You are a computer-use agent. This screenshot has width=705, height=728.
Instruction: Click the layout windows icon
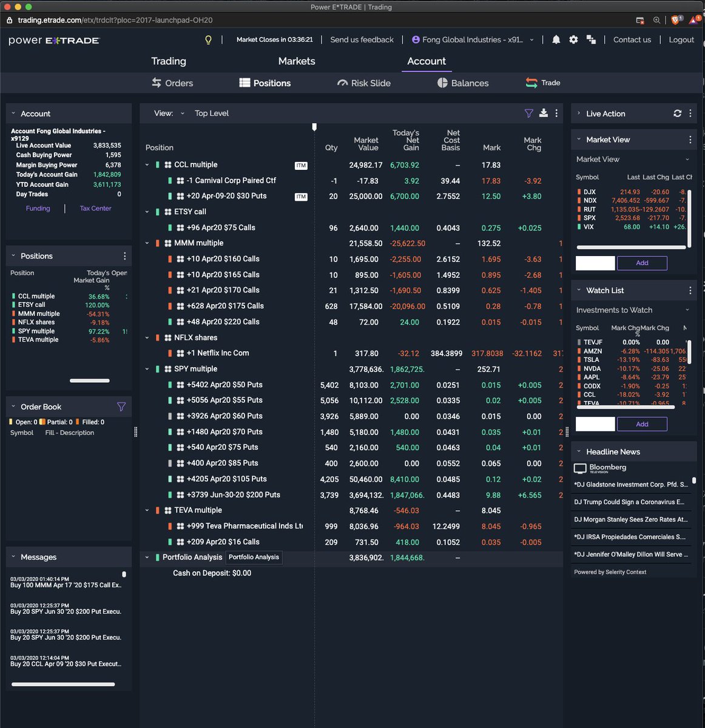[591, 39]
